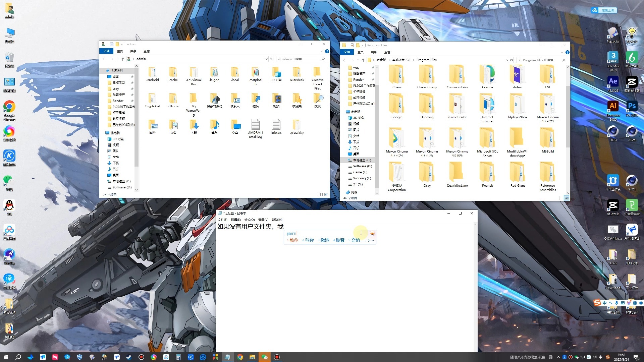Image resolution: width=644 pixels, height=362 pixels.
Task: Open the Plasticity desktop shortcut
Action: (613, 35)
